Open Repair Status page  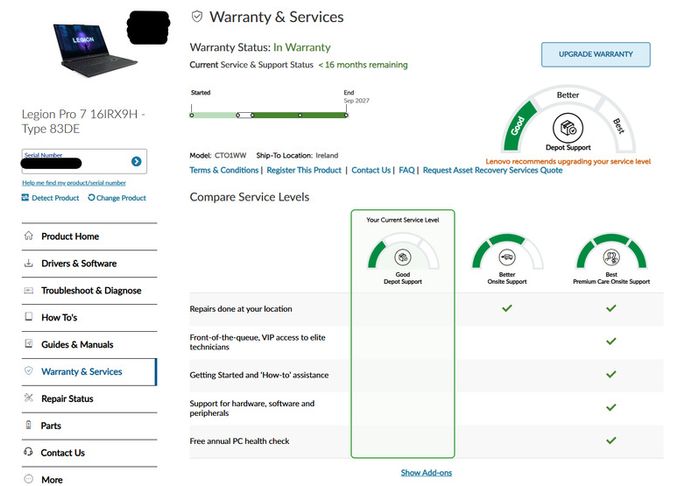tap(89, 399)
